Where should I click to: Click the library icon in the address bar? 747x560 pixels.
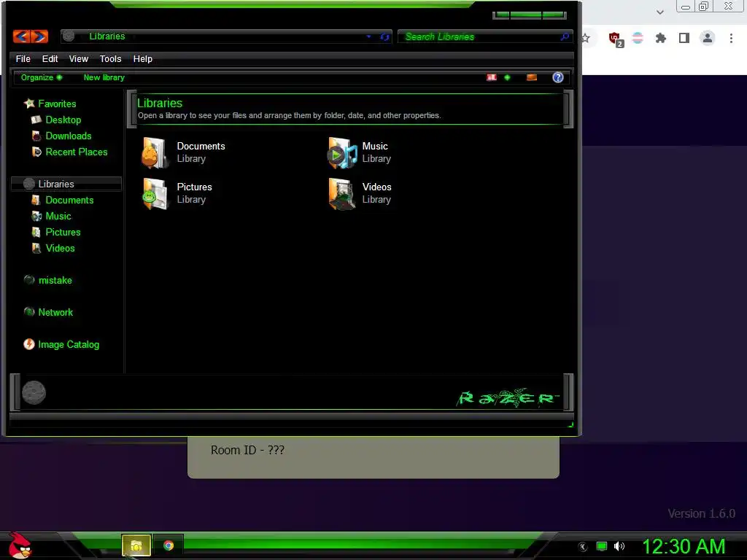[x=69, y=36]
